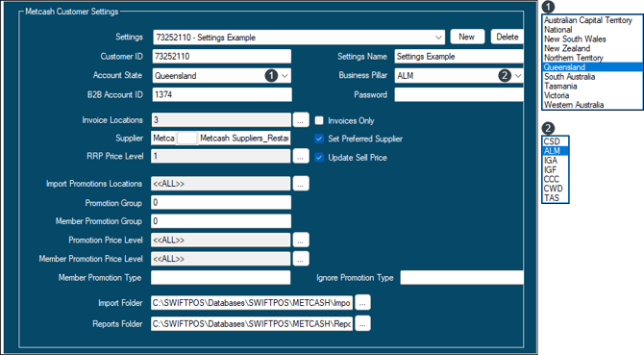
Task: Click into the Promotion Group field
Action: (x=221, y=203)
